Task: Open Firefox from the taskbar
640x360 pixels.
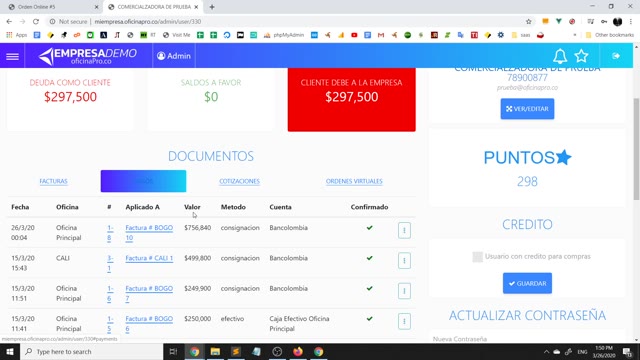Action: [x=298, y=351]
